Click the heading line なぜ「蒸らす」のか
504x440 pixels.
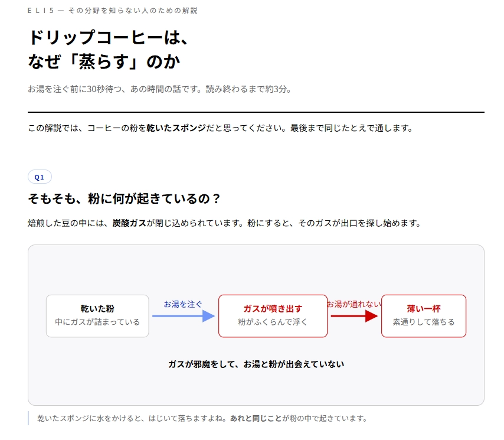(x=104, y=62)
